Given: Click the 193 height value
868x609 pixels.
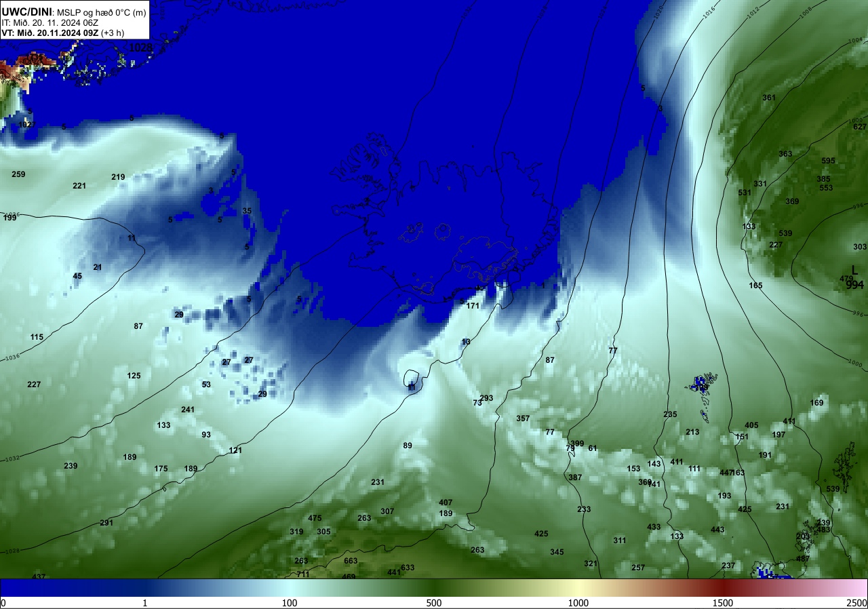Looking at the screenshot, I should point(724,496).
